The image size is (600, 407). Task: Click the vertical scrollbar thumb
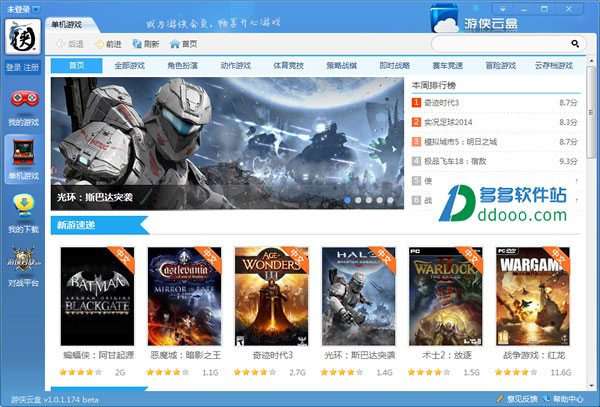tap(591, 112)
